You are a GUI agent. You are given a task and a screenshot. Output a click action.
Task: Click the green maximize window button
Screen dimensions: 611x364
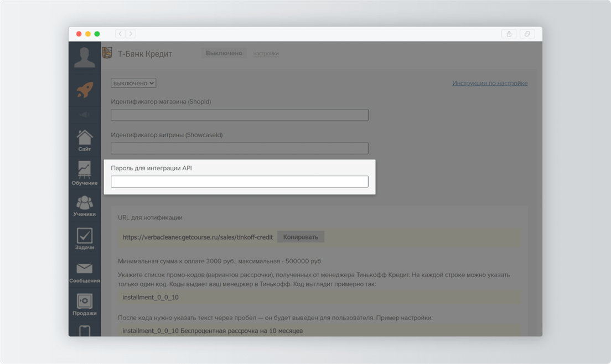click(97, 34)
